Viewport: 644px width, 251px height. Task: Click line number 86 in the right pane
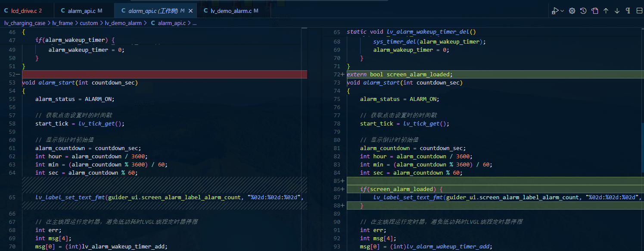click(336, 189)
